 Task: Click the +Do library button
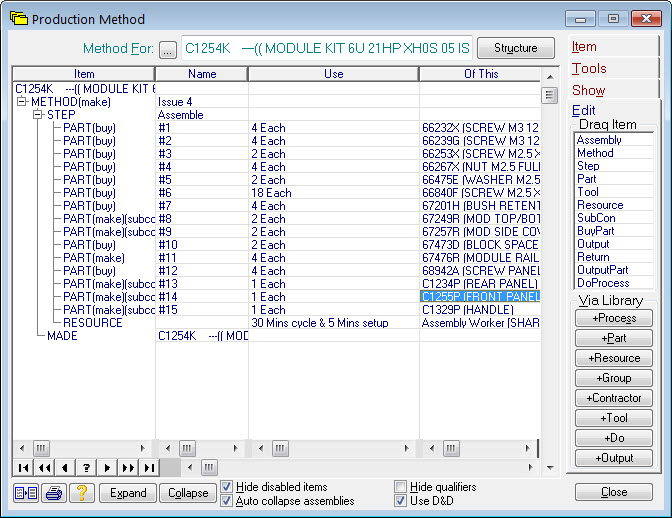tap(614, 438)
